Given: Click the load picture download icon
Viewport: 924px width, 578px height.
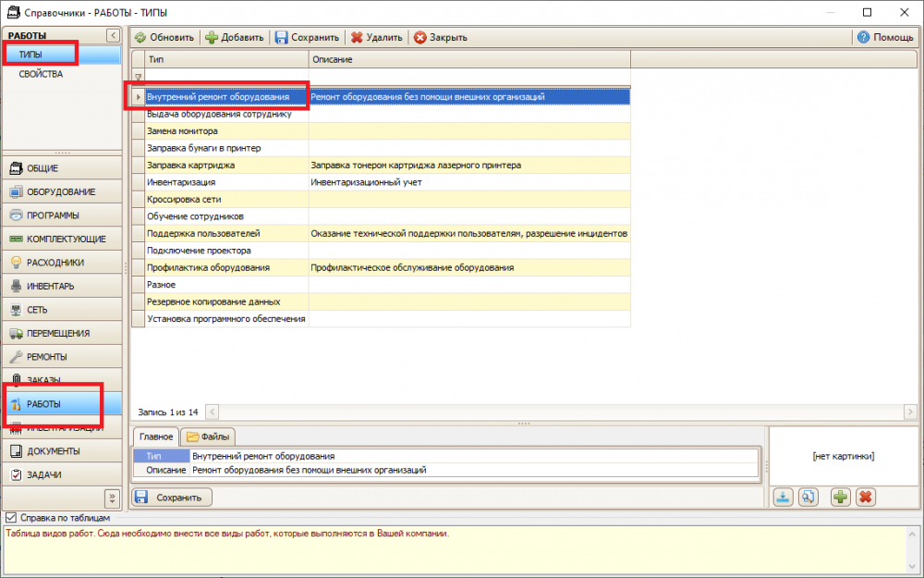Looking at the screenshot, I should tap(784, 498).
